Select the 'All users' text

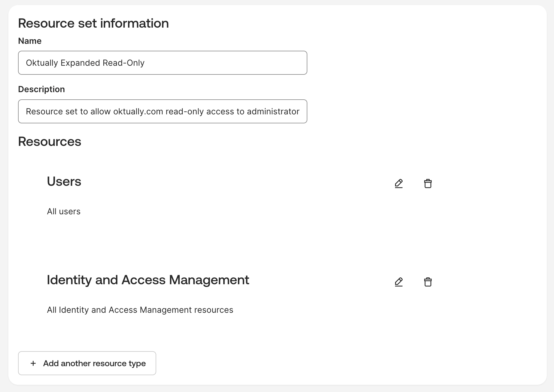pyautogui.click(x=64, y=211)
